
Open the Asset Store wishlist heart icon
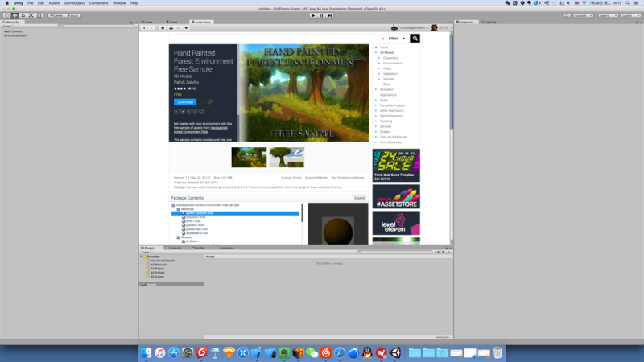(186, 28)
